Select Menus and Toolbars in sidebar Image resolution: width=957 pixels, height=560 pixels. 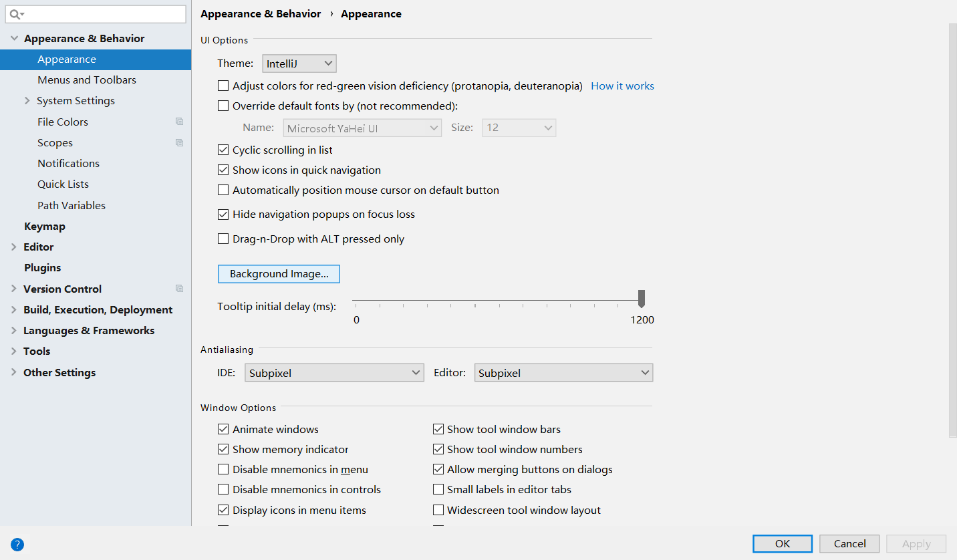[87, 80]
